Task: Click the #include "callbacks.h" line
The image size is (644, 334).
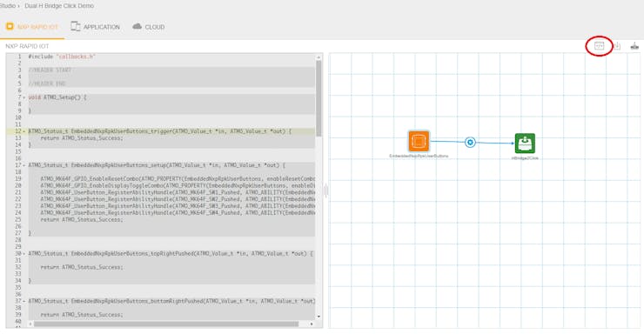Action: 62,57
